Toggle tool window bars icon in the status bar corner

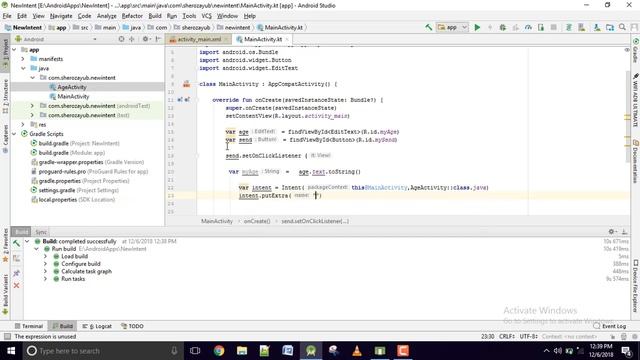(x=7, y=336)
